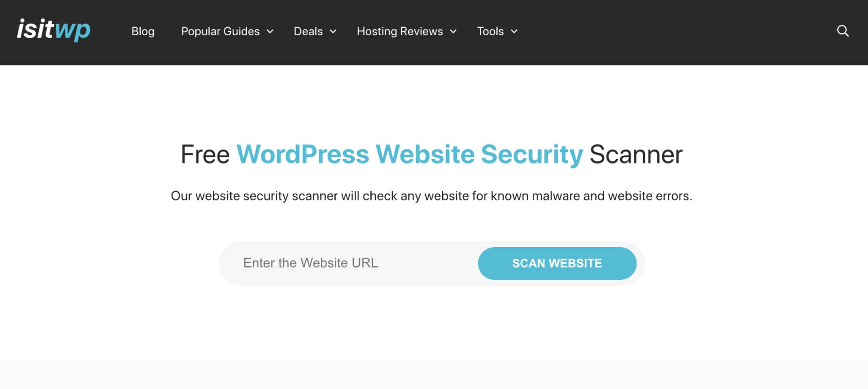The width and height of the screenshot is (868, 389).
Task: Click the isitwp logo
Action: 53,30
